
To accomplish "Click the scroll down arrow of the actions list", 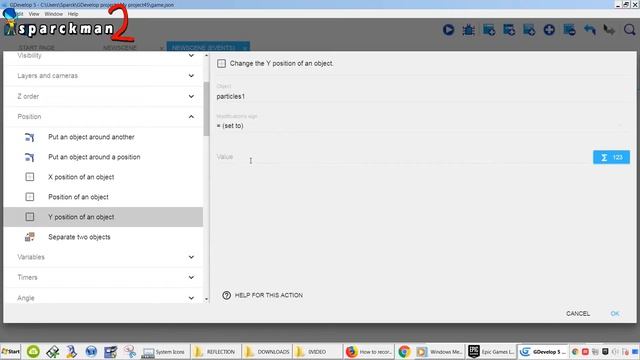I will click(x=206, y=299).
